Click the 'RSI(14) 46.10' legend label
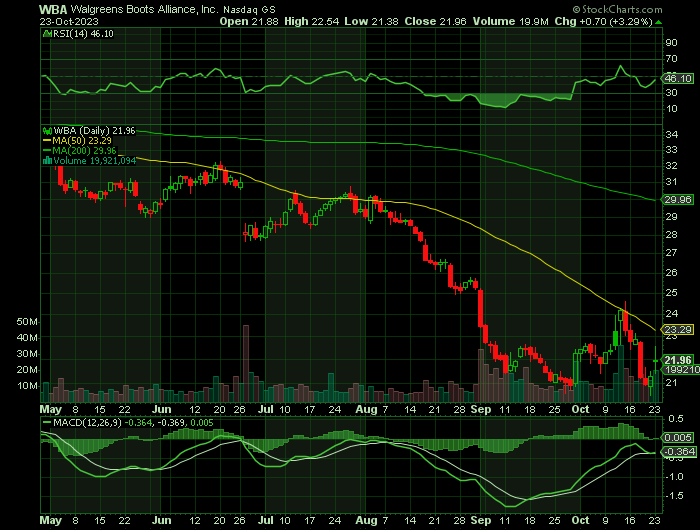 (83, 34)
